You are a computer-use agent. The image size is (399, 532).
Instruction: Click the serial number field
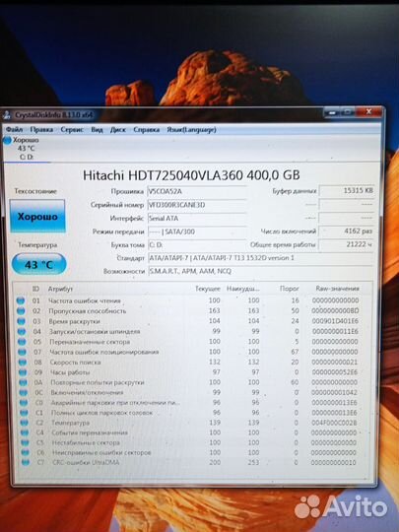[197, 205]
